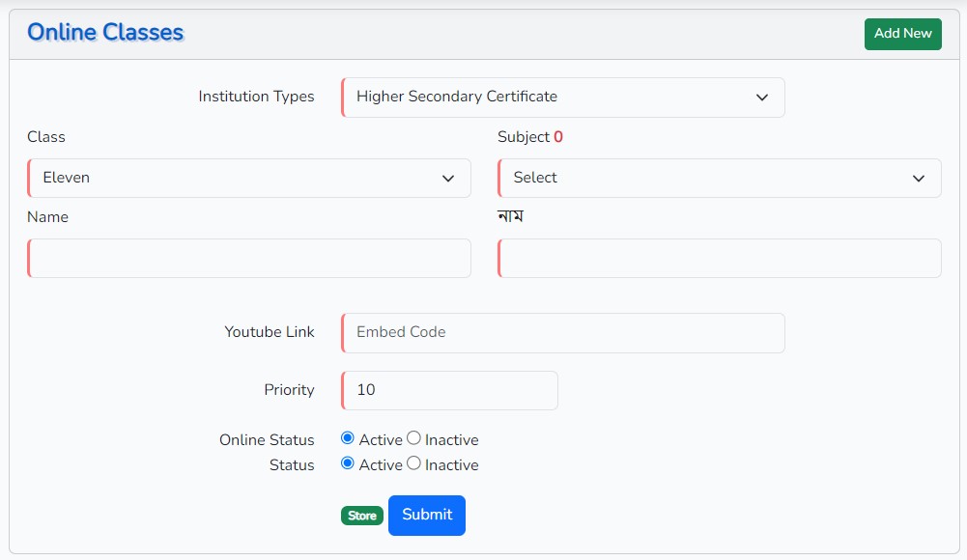Click the red Subject count number
This screenshot has width=967, height=560.
558,137
